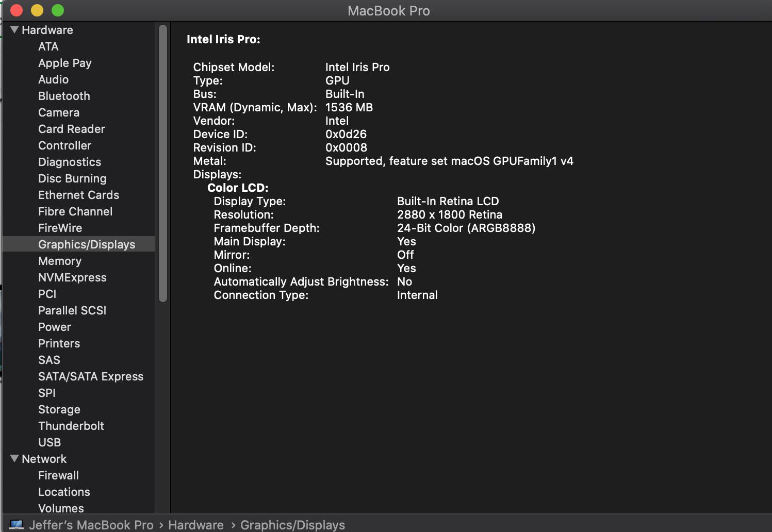Select NVMExpress in the sidebar
This screenshot has height=532, width=772.
73,277
